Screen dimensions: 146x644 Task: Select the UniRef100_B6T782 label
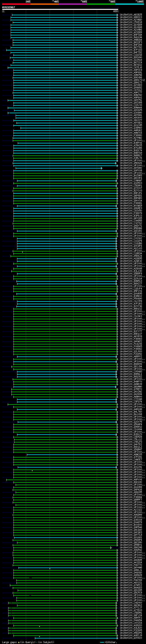(x=131, y=47)
